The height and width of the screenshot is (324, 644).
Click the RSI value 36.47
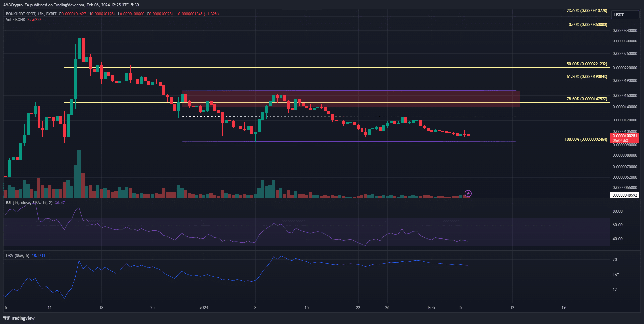coord(60,203)
